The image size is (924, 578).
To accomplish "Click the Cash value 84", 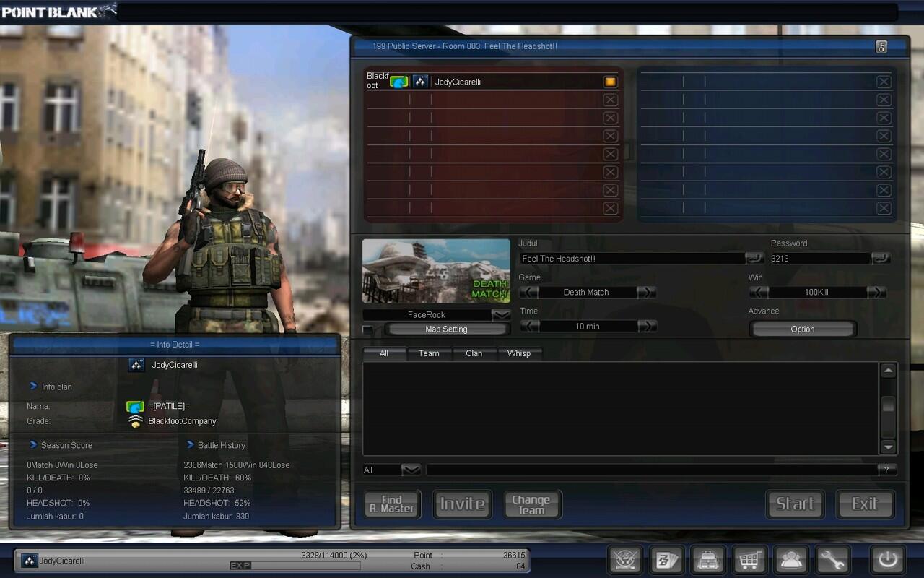I will 520,566.
